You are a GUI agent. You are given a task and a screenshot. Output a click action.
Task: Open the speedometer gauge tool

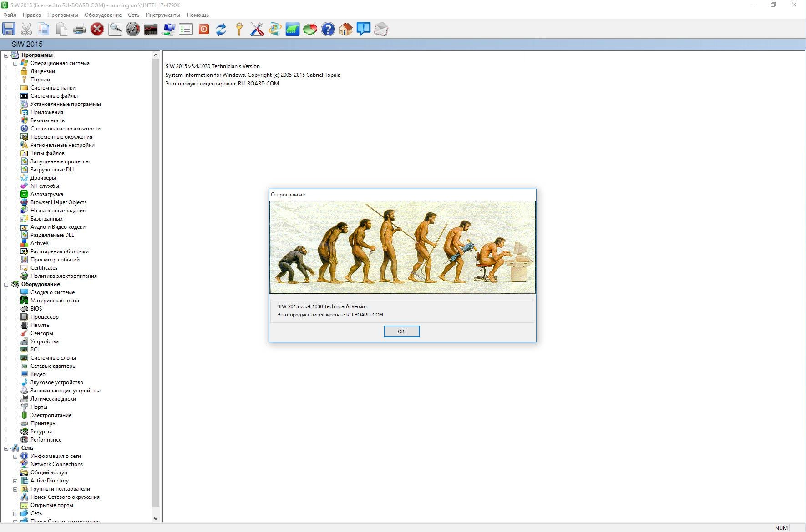(x=133, y=30)
